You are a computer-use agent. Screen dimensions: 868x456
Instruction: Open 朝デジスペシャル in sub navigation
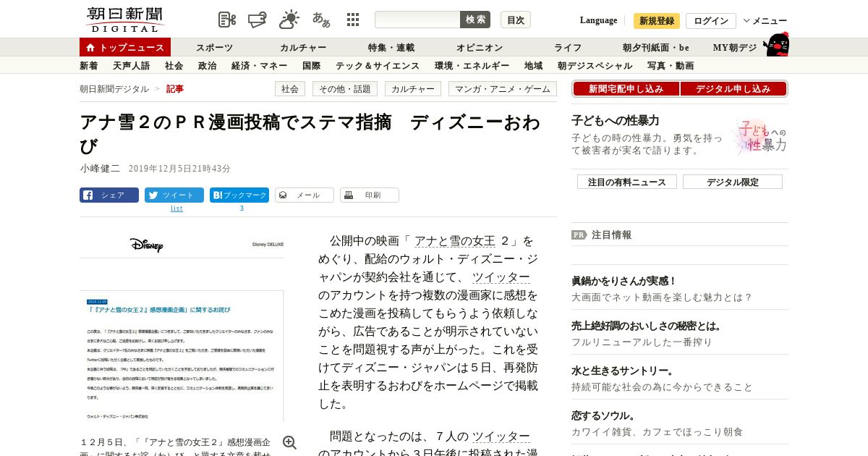595,66
